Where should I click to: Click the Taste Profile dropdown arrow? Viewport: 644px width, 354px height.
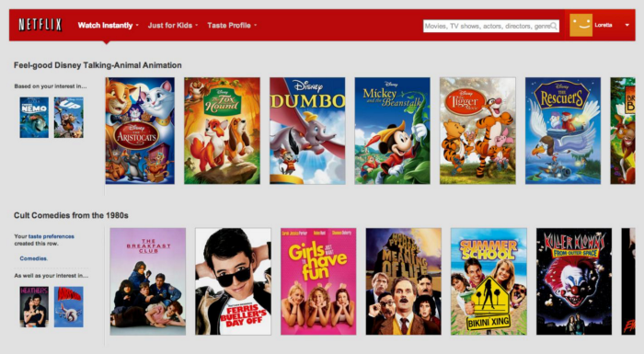255,25
